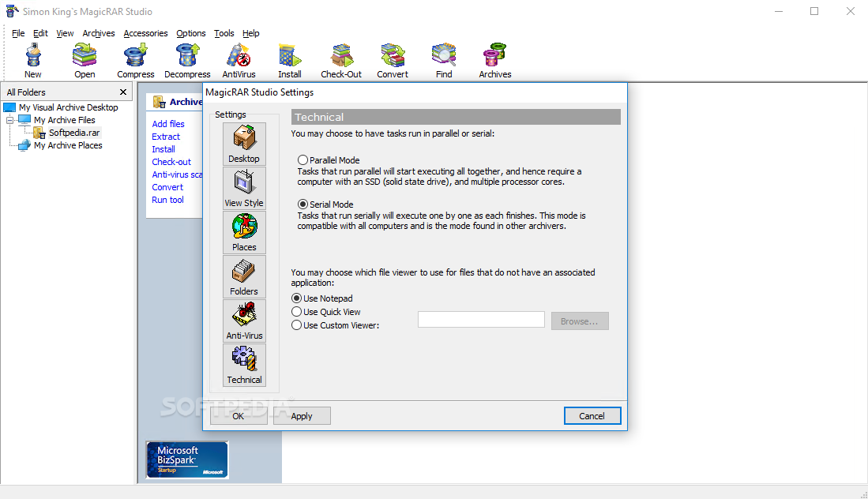Click the My Archive Places icon
Image resolution: width=868 pixels, height=499 pixels.
tap(24, 145)
